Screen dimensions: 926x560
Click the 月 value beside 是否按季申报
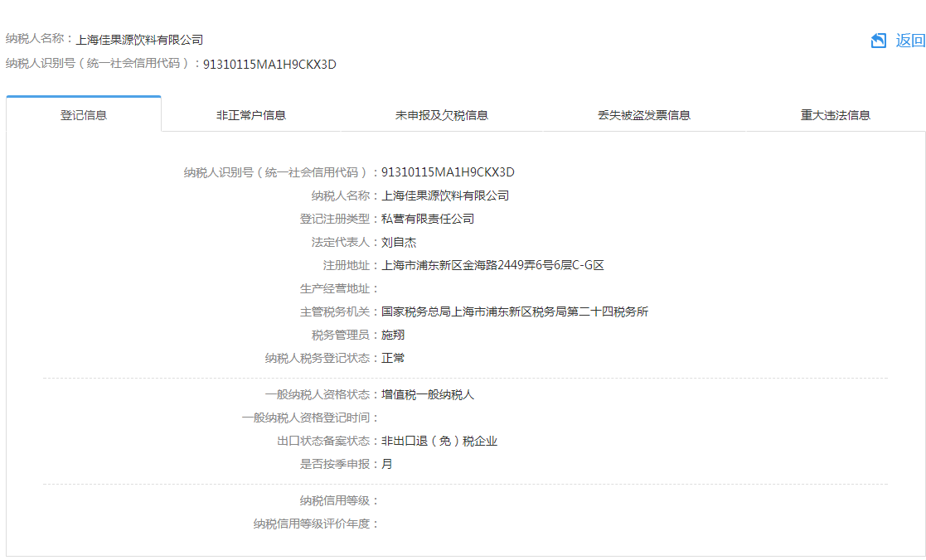(387, 464)
